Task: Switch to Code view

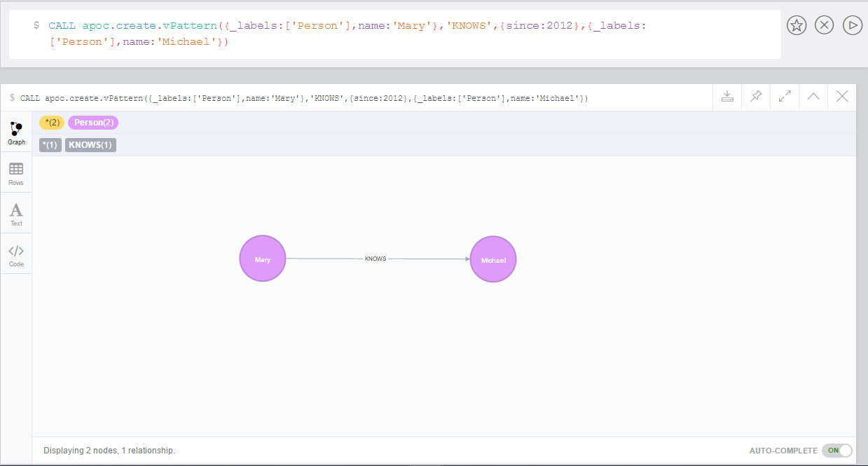Action: click(16, 254)
